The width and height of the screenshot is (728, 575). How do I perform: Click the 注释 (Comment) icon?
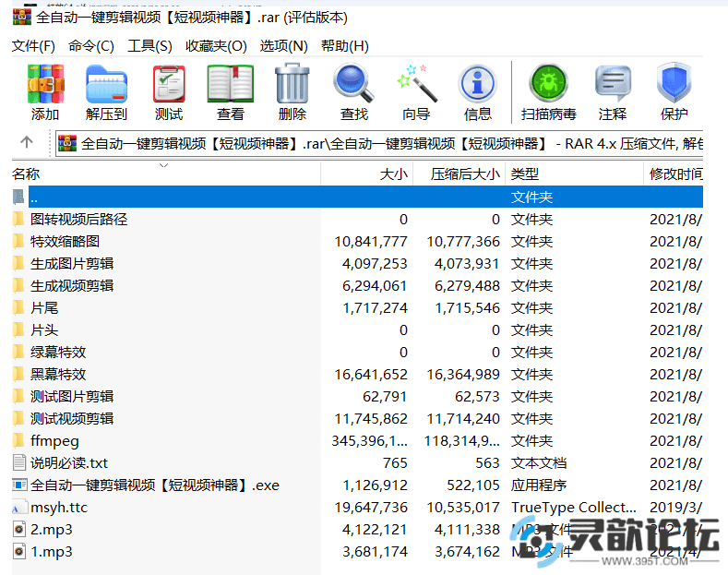pos(613,84)
